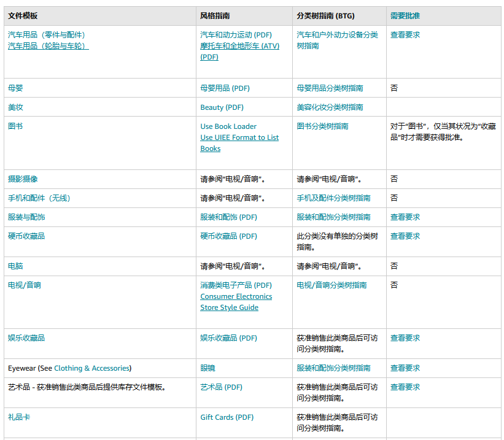504x440 pixels.
Task: Open 汽车和动力运动 (PDF) style guide
Action: (x=236, y=35)
